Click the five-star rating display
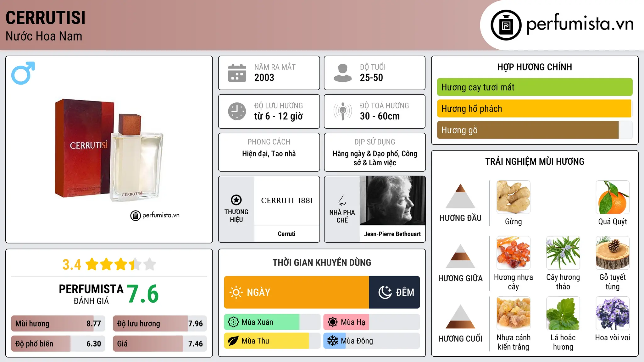The width and height of the screenshot is (644, 362). click(x=120, y=264)
